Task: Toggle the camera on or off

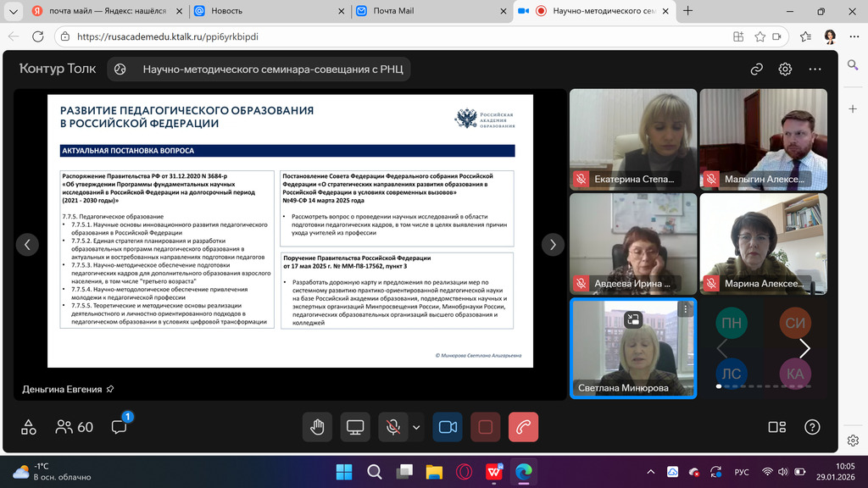Action: click(x=448, y=427)
